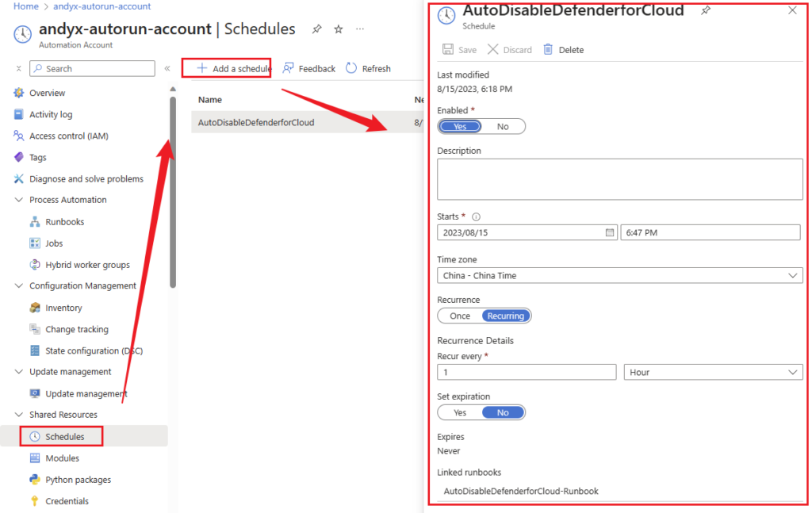Navigate to Home via breadcrumb

18,6
